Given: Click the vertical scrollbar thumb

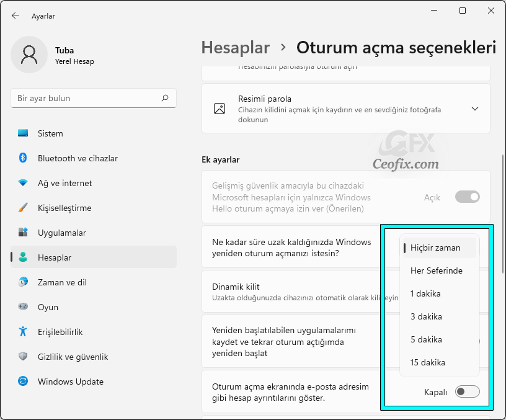Looking at the screenshot, I should tap(503, 214).
